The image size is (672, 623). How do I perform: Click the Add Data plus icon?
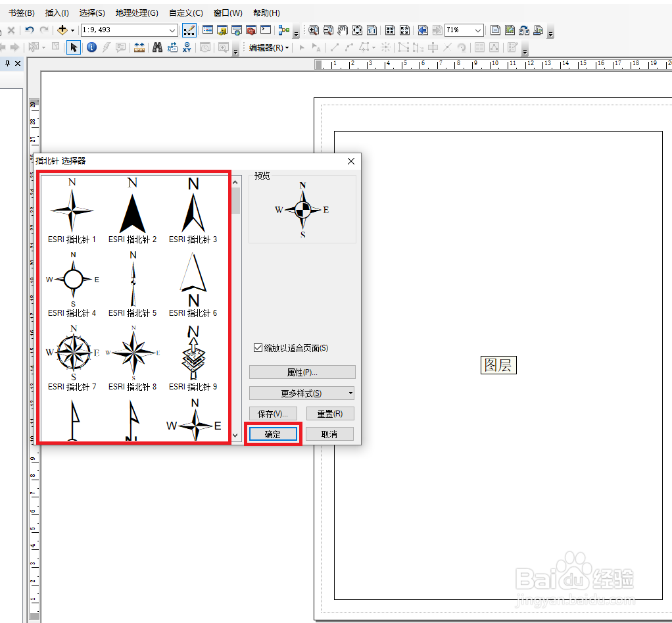(62, 30)
